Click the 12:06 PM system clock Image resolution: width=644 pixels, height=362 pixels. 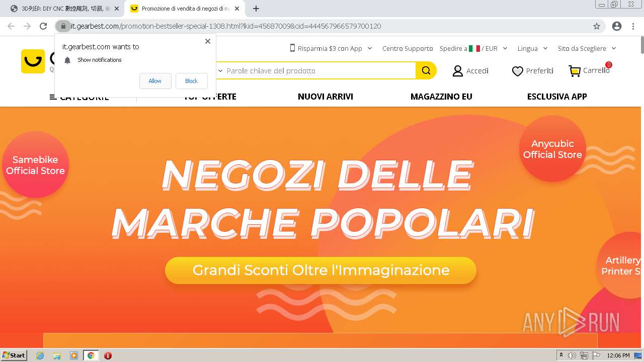tap(618, 355)
